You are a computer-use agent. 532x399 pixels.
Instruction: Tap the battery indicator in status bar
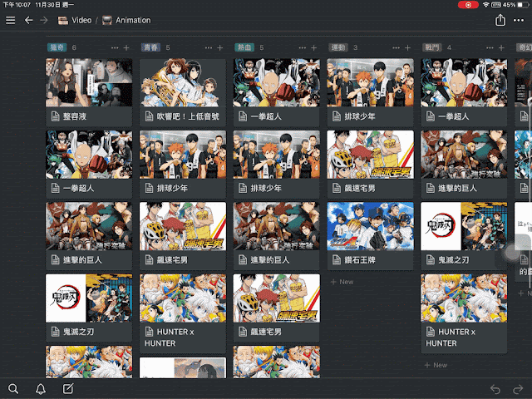[522, 5]
